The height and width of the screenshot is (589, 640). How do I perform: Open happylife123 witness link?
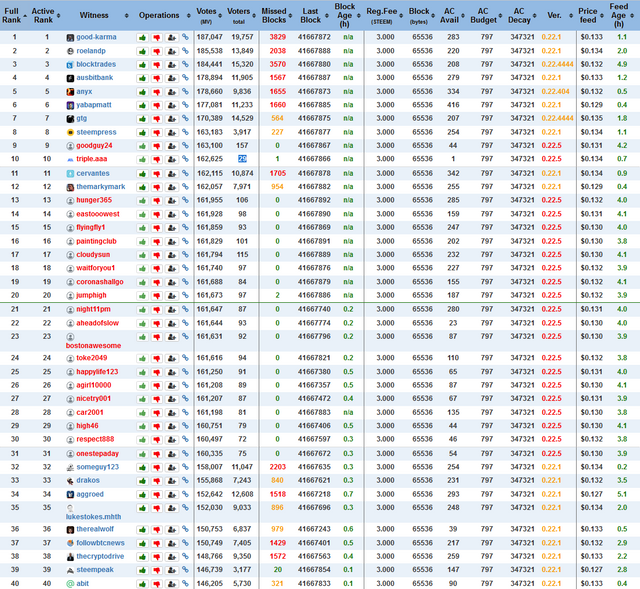(97, 372)
